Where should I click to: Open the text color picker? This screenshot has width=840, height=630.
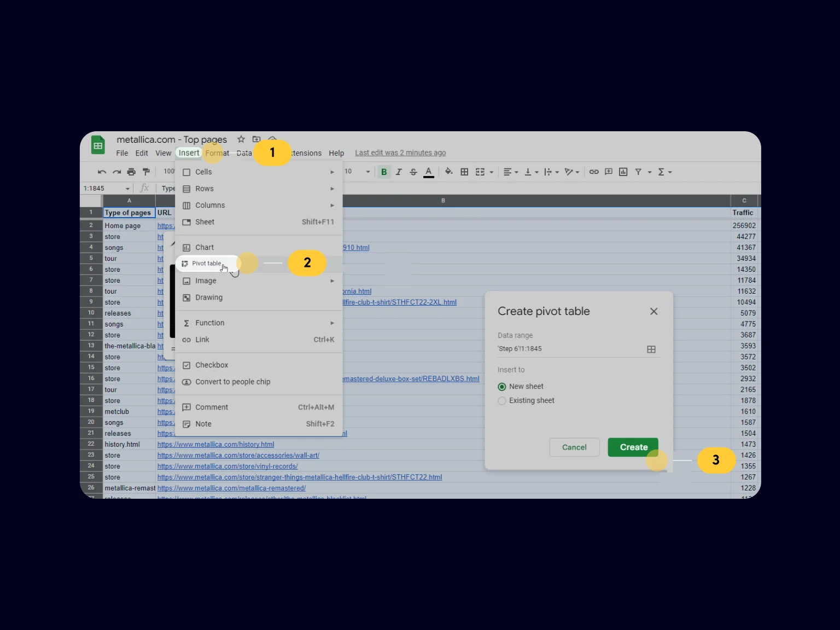click(x=429, y=172)
